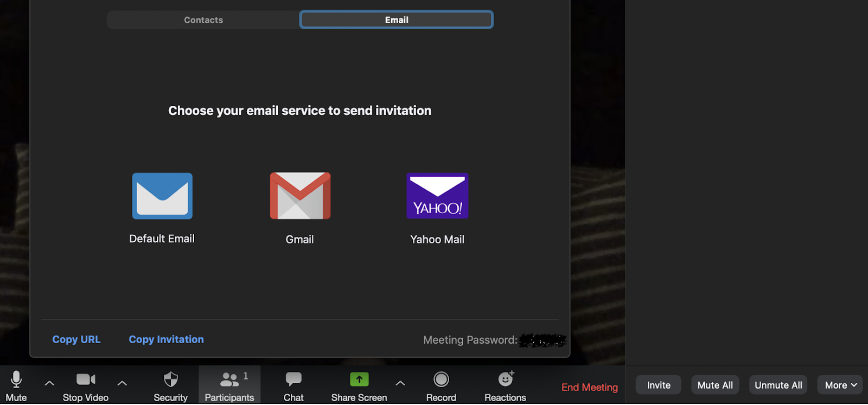Click the Invite button in participants panel

tap(659, 385)
